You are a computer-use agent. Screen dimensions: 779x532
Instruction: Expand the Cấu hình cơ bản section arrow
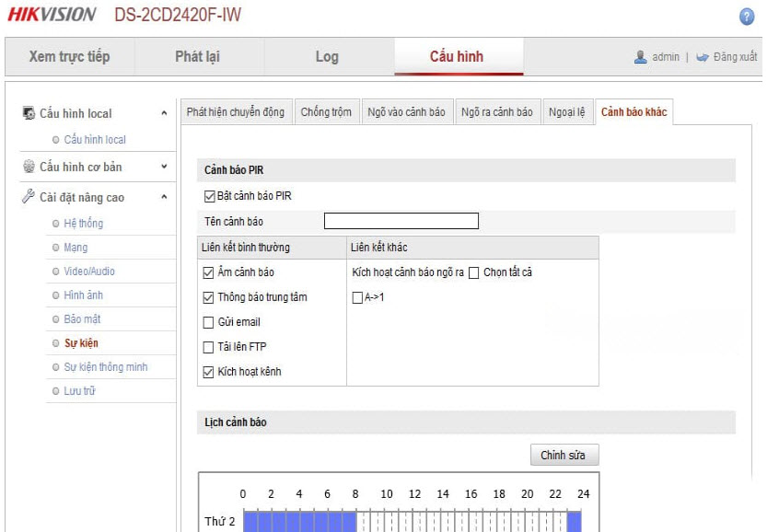tap(164, 167)
